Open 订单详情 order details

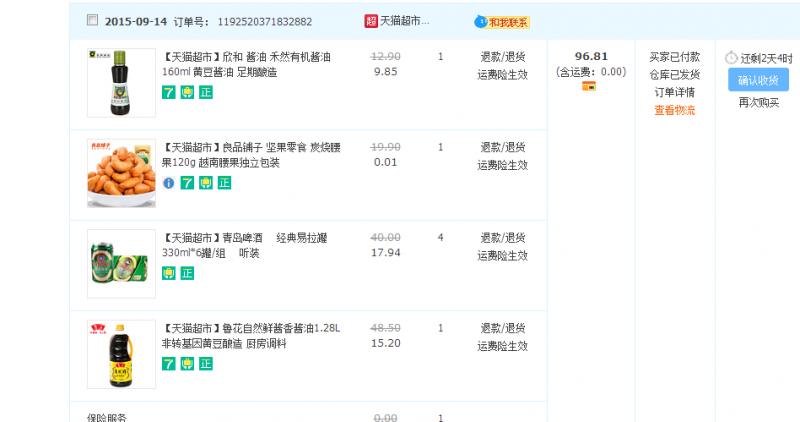tap(674, 92)
